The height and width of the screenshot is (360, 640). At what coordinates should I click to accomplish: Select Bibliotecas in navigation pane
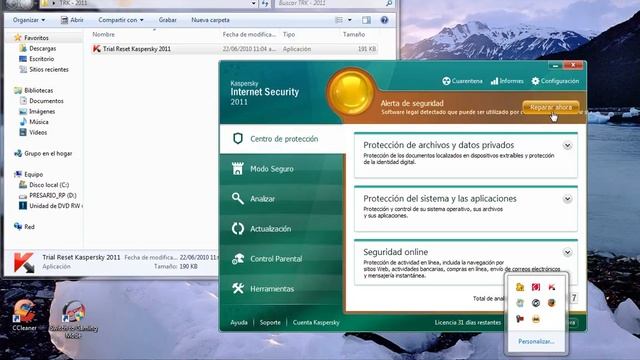(38, 90)
